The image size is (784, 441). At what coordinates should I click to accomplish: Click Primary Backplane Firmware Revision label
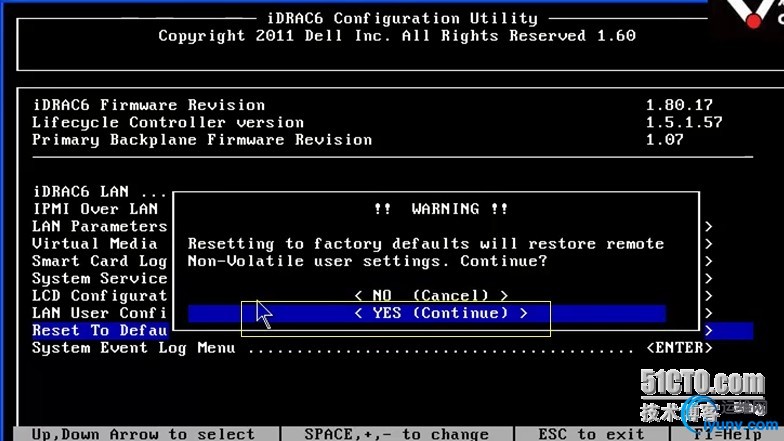point(202,140)
